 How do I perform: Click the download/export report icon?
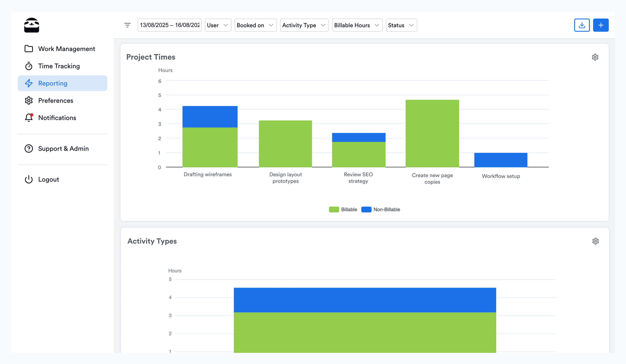pyautogui.click(x=582, y=25)
